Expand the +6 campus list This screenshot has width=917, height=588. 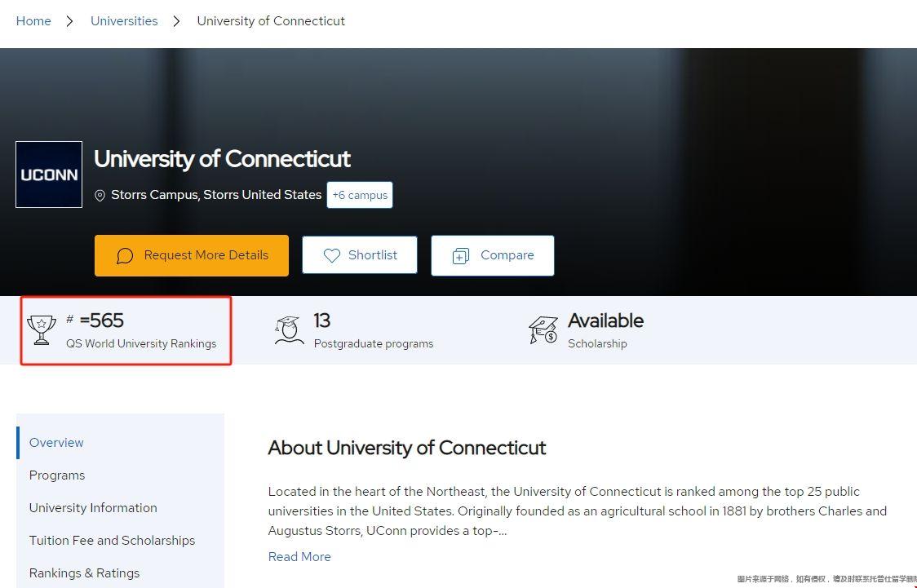pyautogui.click(x=360, y=195)
